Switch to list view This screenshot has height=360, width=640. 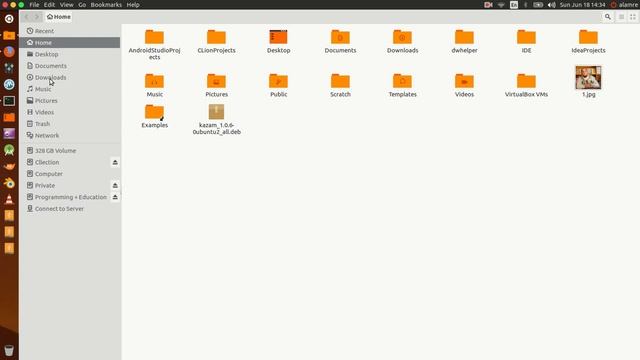point(621,17)
